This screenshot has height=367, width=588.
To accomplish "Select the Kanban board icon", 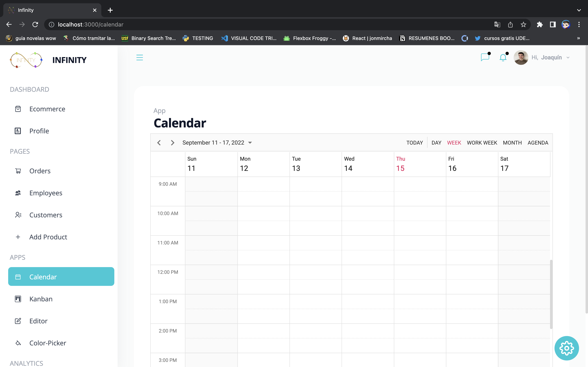I will [18, 299].
